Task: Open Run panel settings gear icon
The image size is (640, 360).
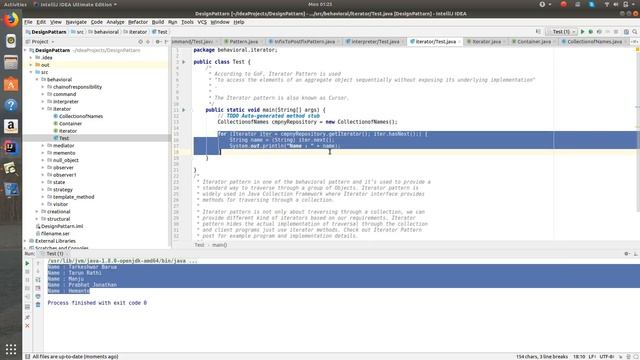Action: [627, 254]
